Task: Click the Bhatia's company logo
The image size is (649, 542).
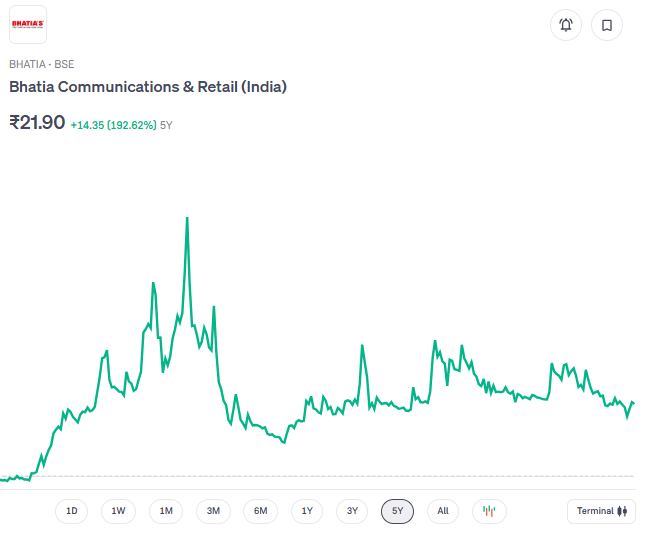Action: click(28, 24)
